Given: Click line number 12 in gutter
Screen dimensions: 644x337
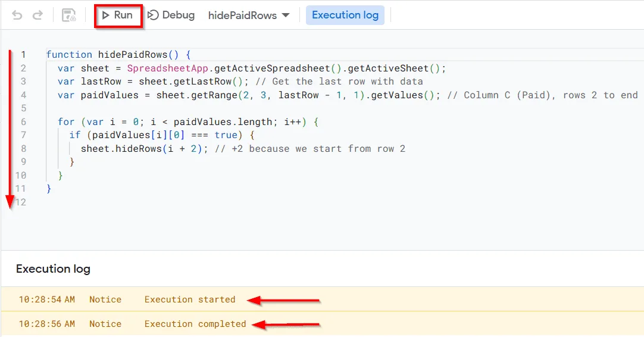Looking at the screenshot, I should coord(21,202).
